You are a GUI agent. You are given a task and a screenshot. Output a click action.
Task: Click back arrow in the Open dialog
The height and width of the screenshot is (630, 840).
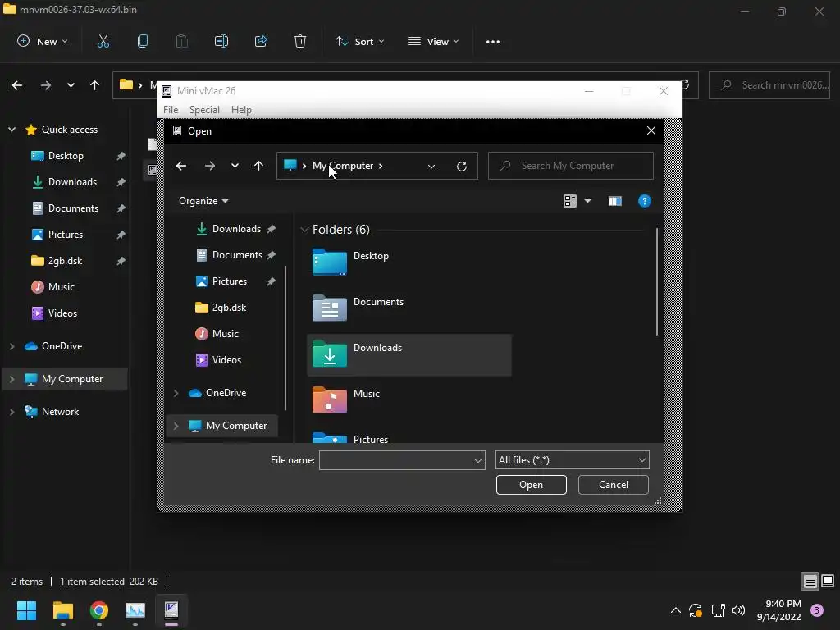pos(181,166)
